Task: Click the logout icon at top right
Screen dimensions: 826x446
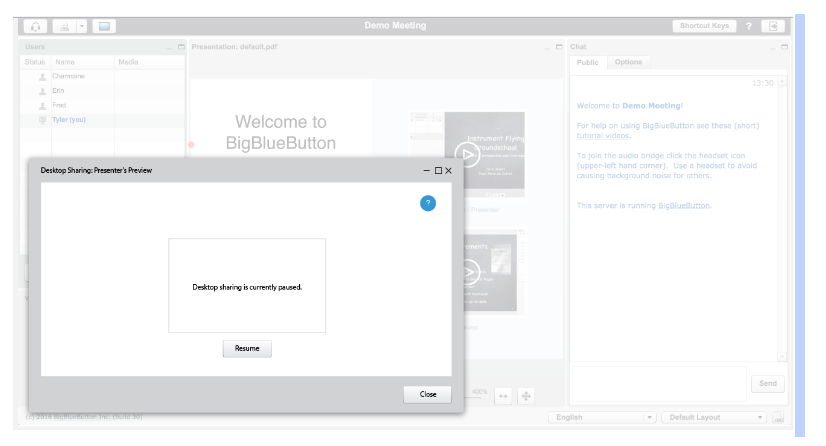Action: (773, 26)
